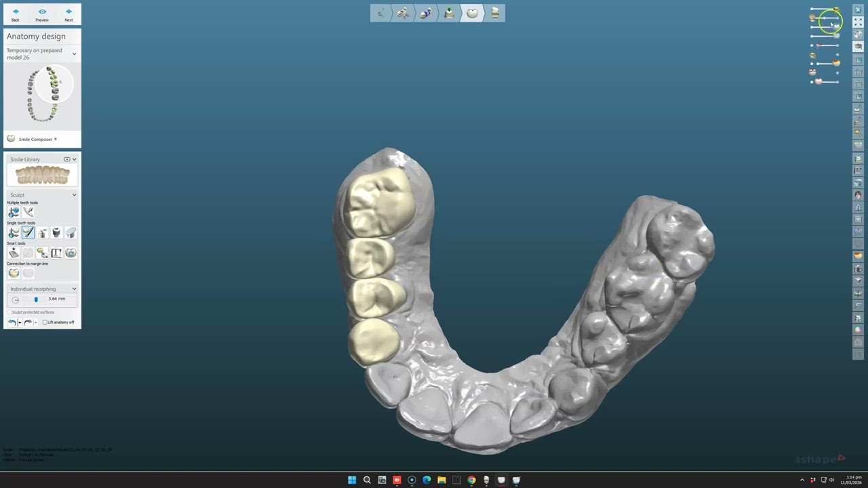Show hidden system tray icons

tap(802, 480)
